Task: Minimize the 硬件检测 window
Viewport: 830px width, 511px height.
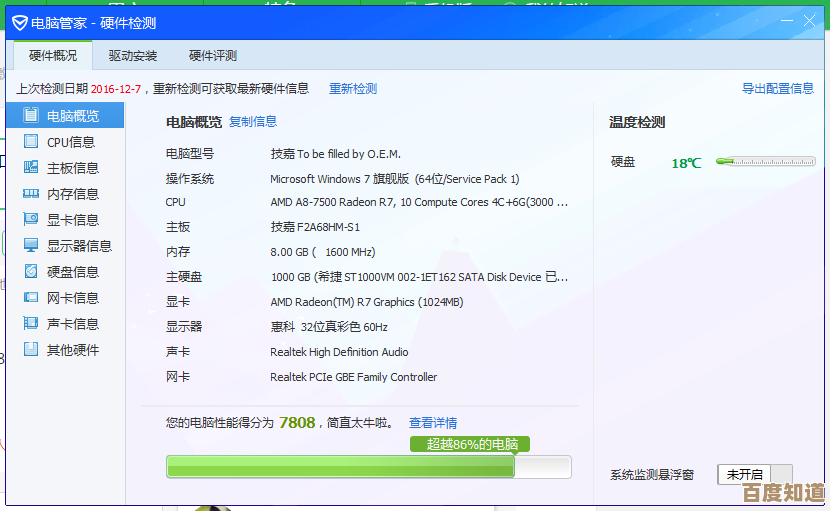Action: pos(787,21)
